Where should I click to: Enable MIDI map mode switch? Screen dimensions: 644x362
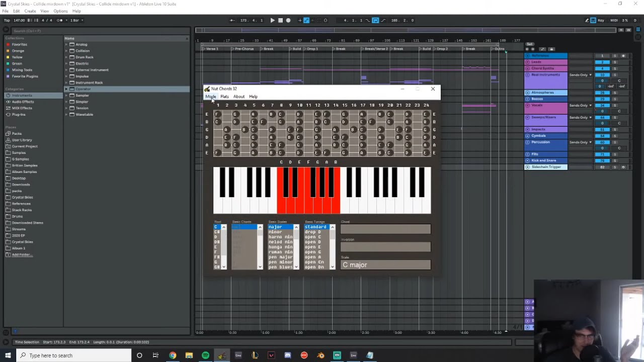tap(614, 20)
